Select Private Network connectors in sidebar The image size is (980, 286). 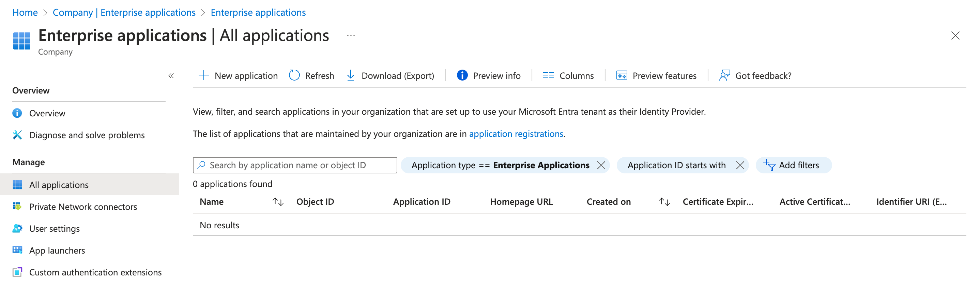[x=82, y=207]
